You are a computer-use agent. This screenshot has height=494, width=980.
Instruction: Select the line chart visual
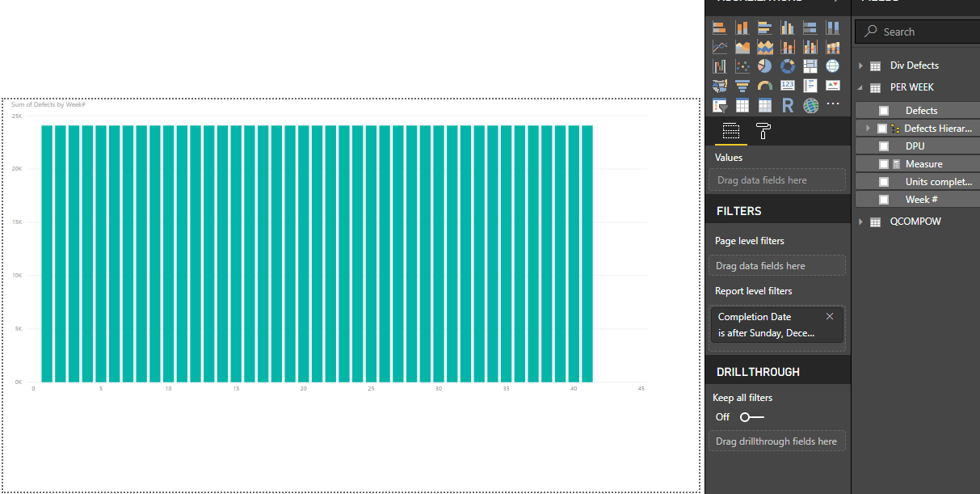tap(719, 47)
